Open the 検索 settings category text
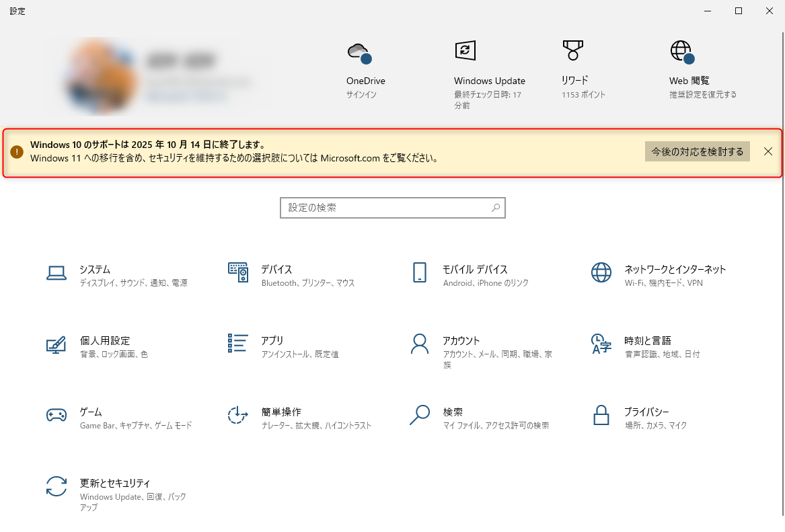The height and width of the screenshot is (532, 785). pyautogui.click(x=453, y=412)
